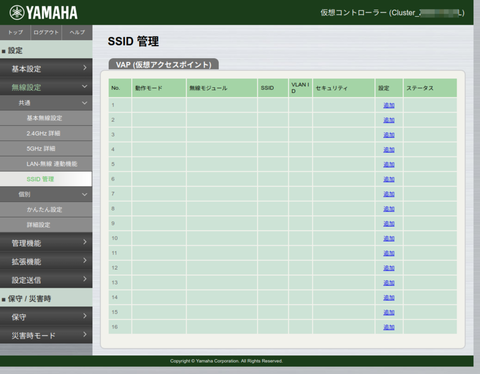This screenshot has width=480, height=374.
Task: Select the ログアウト tab
Action: coord(46,32)
